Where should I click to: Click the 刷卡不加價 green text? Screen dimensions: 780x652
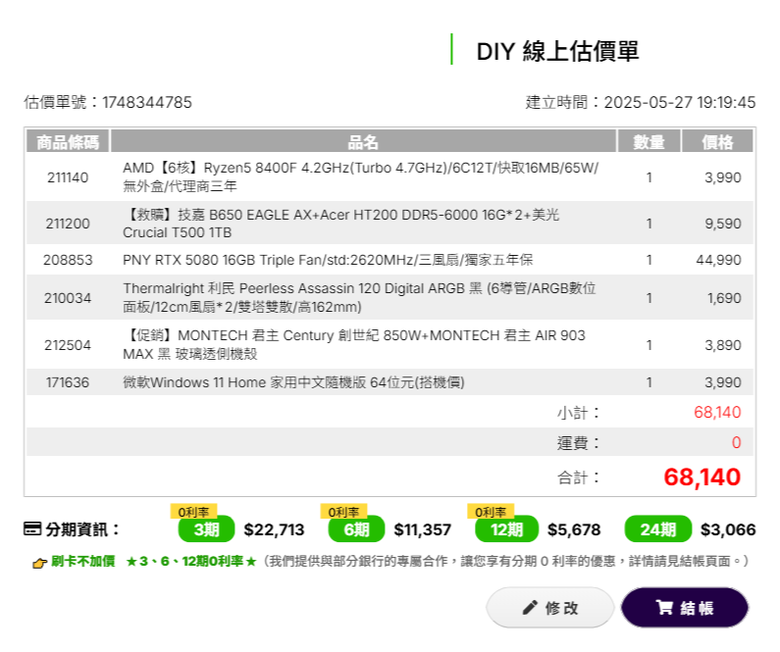pyautogui.click(x=83, y=561)
